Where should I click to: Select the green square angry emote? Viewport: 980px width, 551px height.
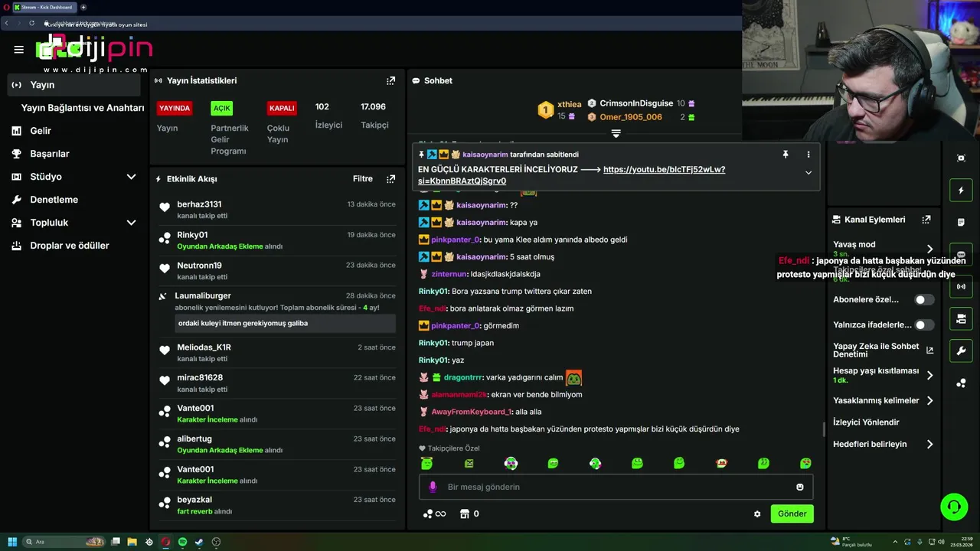(469, 463)
